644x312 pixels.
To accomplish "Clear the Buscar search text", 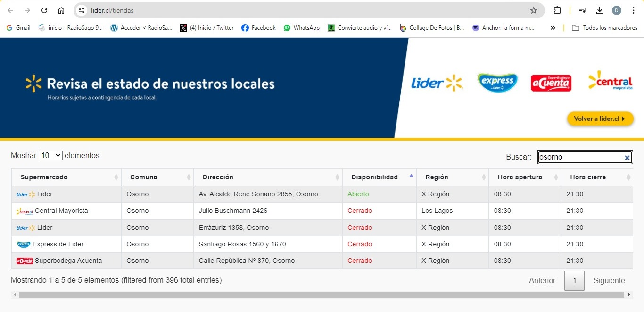I will [627, 158].
